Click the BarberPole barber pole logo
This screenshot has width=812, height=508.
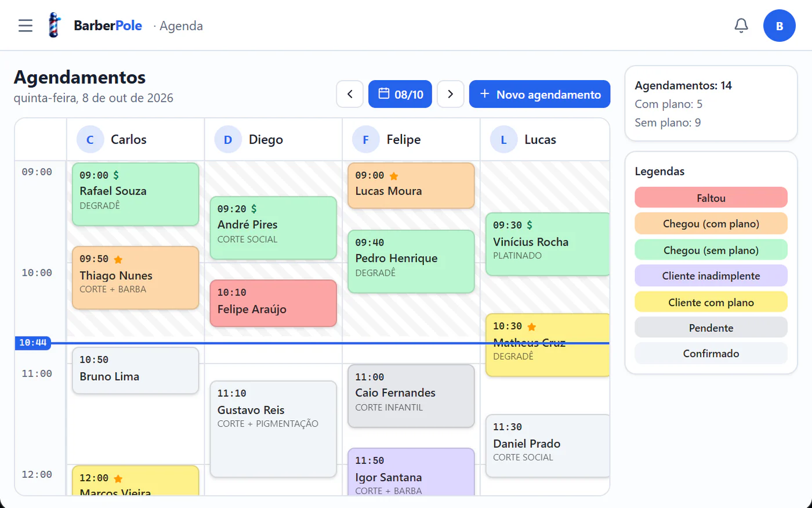click(54, 26)
